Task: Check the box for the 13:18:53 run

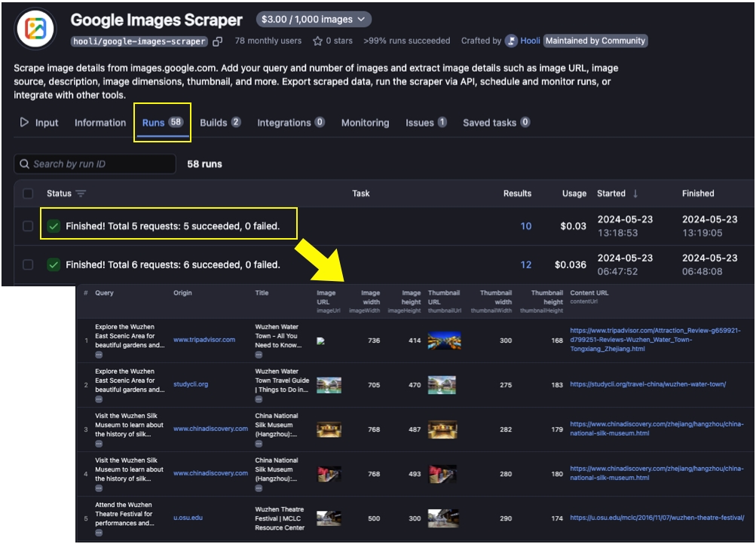Action: pos(28,226)
